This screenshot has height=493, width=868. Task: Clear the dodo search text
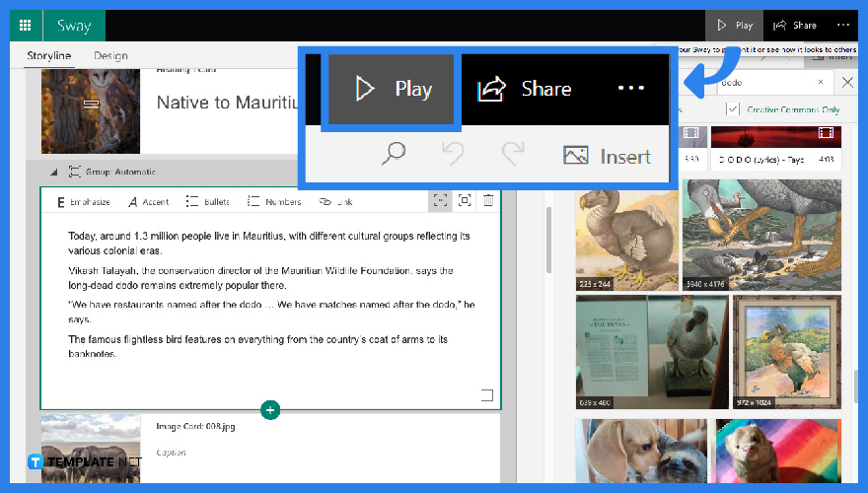point(821,82)
